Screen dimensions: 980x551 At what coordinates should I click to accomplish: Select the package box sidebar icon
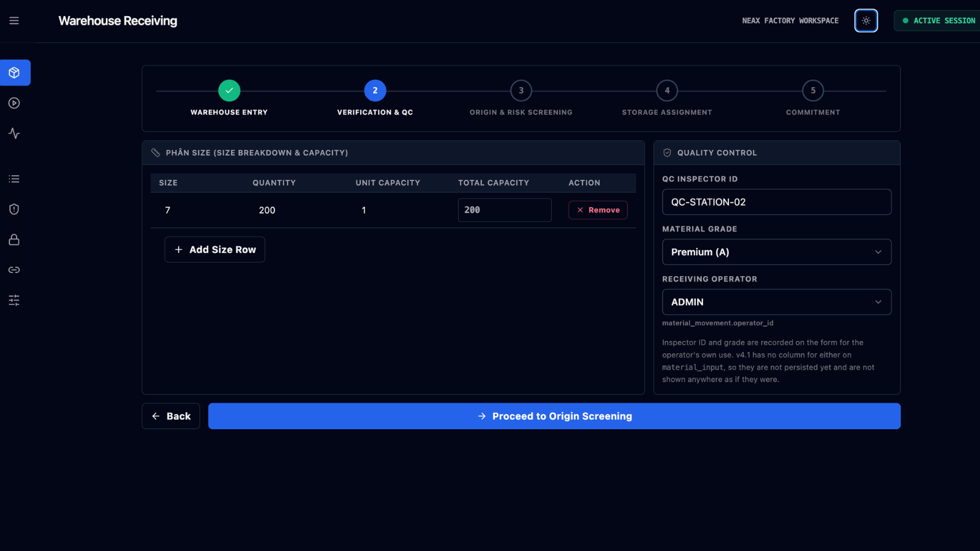tap(15, 73)
